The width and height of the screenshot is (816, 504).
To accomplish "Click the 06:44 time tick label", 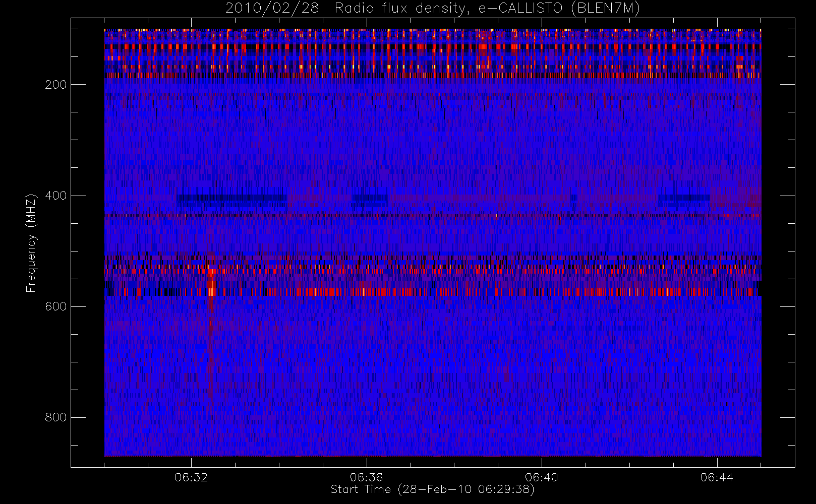I will point(717,477).
